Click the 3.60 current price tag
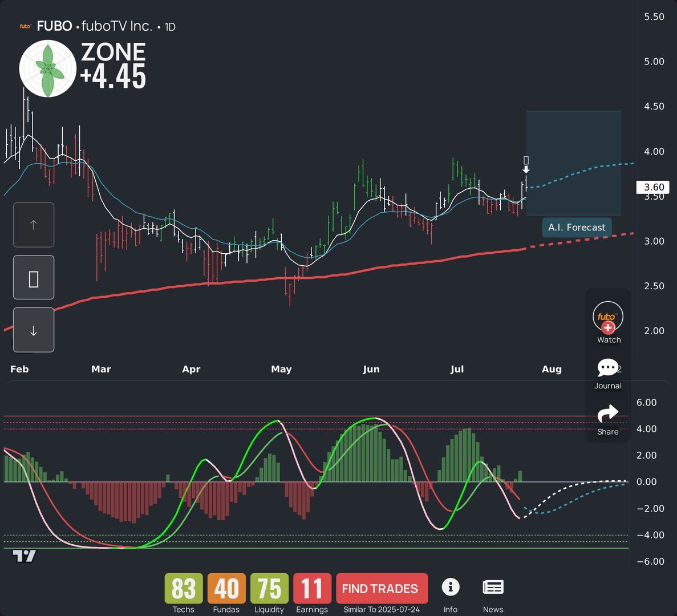Viewport: 677px width, 616px height. (x=653, y=187)
